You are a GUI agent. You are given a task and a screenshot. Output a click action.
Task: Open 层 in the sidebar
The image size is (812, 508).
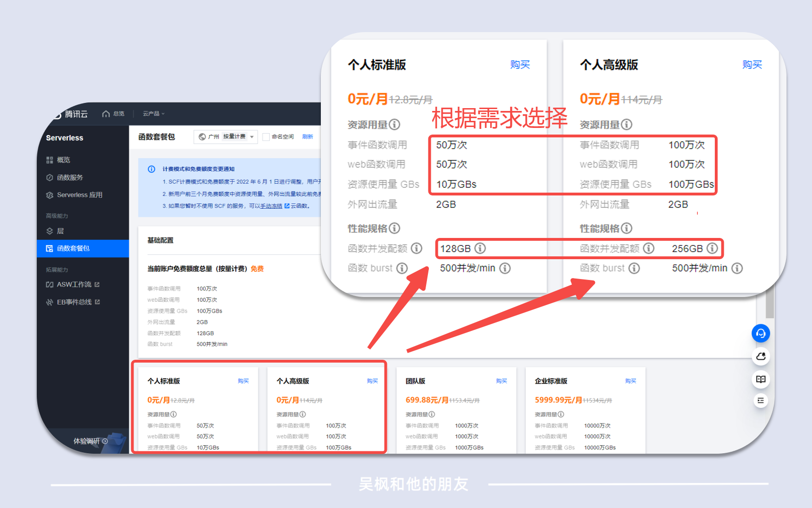[60, 231]
